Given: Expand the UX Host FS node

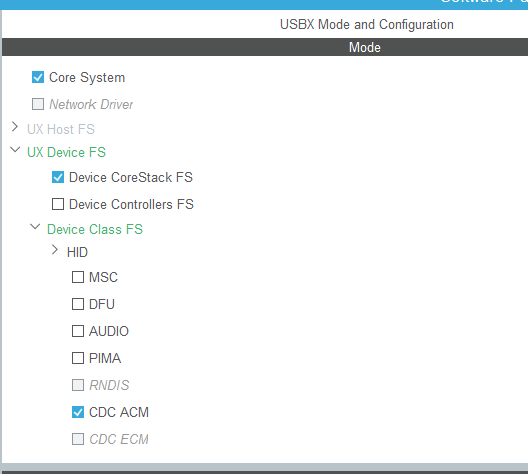Looking at the screenshot, I should click(x=15, y=127).
